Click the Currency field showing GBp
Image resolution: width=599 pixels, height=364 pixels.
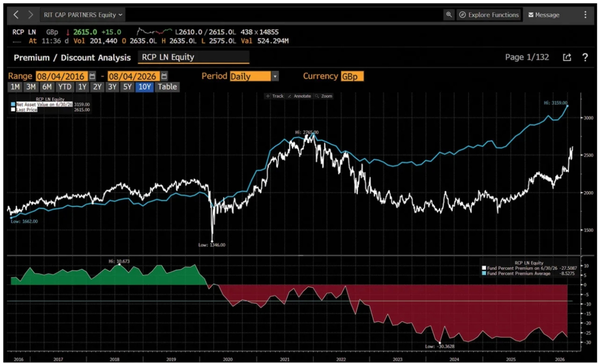coord(352,76)
